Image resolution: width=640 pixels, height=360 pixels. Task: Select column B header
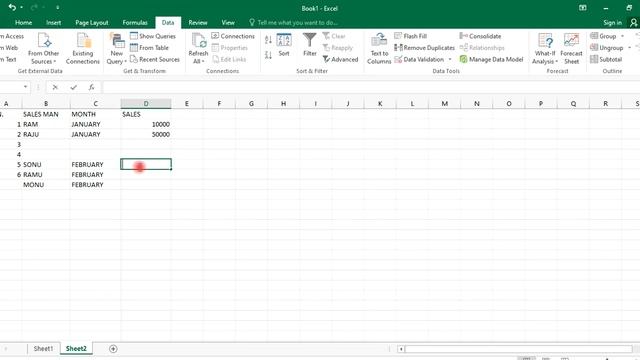pos(46,104)
